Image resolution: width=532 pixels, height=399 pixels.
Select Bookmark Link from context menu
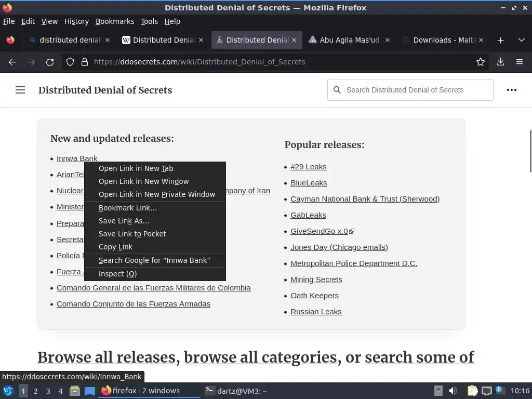pos(155,208)
